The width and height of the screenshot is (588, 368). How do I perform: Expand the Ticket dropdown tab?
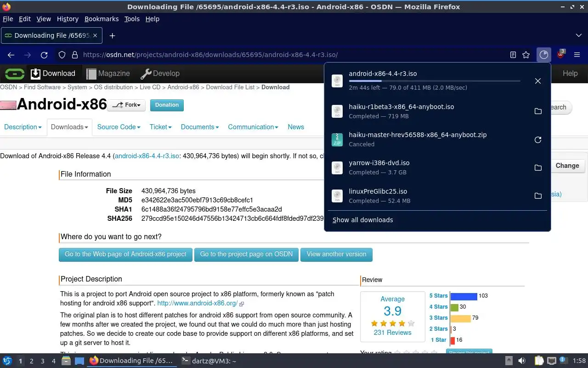click(x=160, y=127)
